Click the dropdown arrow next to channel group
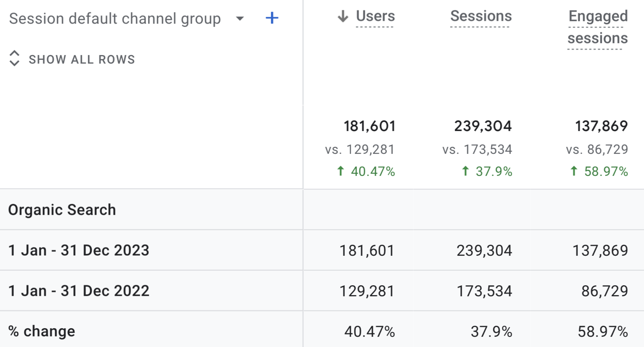This screenshot has height=347, width=644. click(240, 18)
